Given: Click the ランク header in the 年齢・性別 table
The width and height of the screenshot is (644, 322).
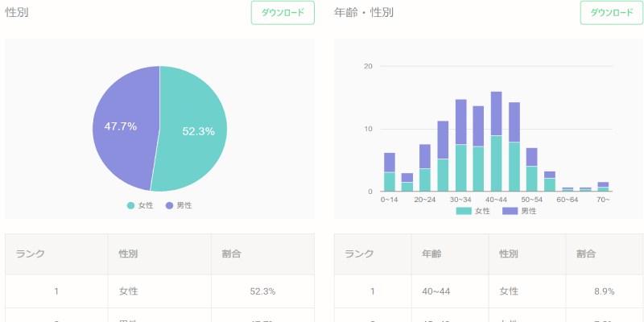Looking at the screenshot, I should tap(373, 254).
